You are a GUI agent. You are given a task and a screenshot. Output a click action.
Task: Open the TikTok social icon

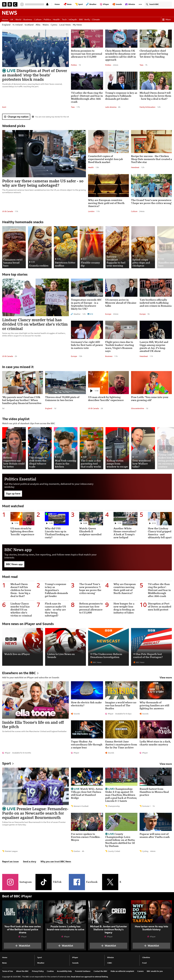pyautogui.click(x=43, y=882)
